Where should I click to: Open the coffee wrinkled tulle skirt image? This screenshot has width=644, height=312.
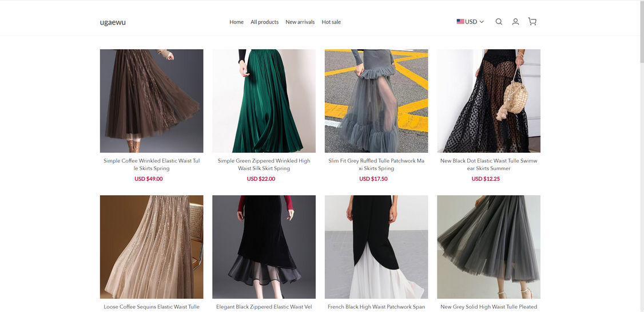click(152, 101)
